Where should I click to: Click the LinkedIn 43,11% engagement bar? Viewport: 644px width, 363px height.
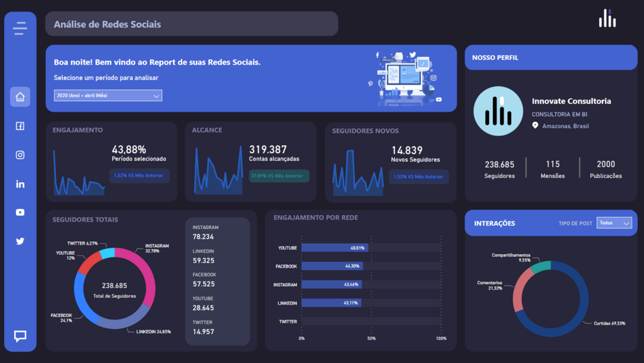click(331, 303)
